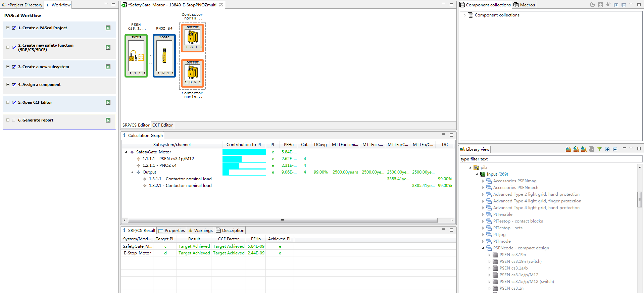The height and width of the screenshot is (293, 644).
Task: Click the PNOZ s4 contribution bar
Action: [x=244, y=165]
